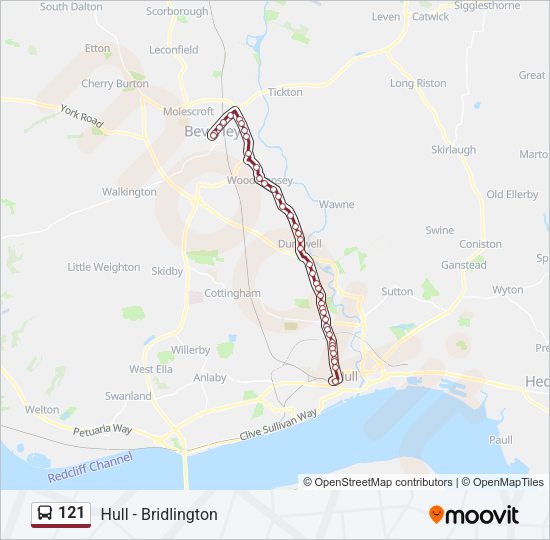This screenshot has width=550, height=540.
Task: Click the Redcliff Channel water label
Action: tap(90, 467)
